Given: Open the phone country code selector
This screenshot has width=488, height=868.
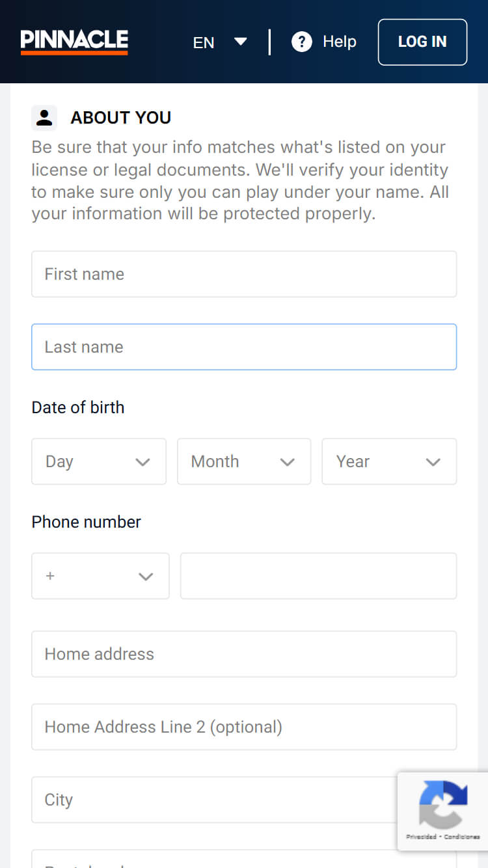Looking at the screenshot, I should 100,576.
